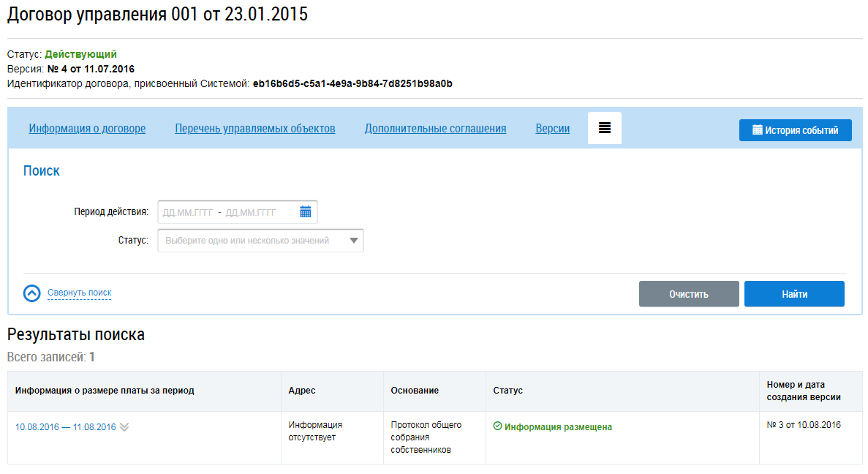
Task: Click the Свернуть поиск link
Action: [79, 293]
